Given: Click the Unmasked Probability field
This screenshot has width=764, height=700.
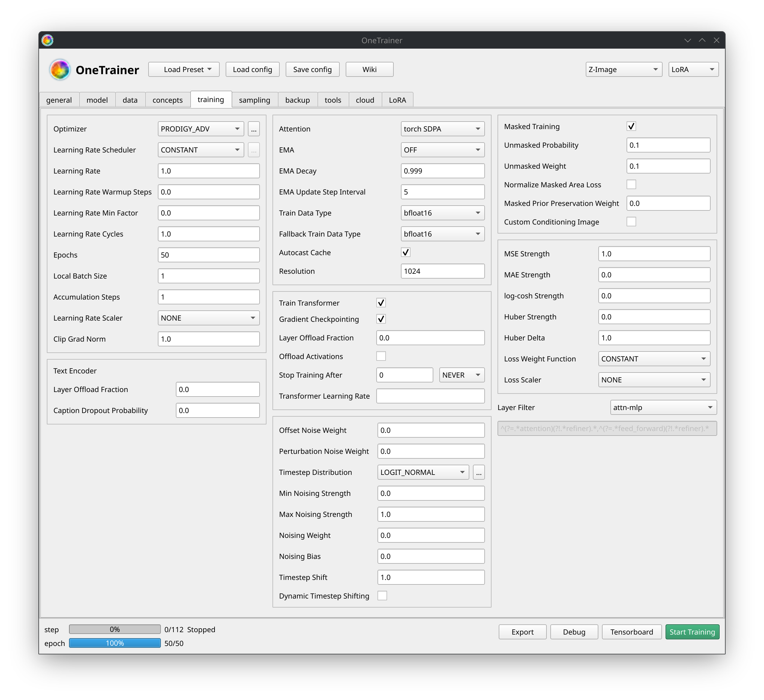Looking at the screenshot, I should coord(668,145).
